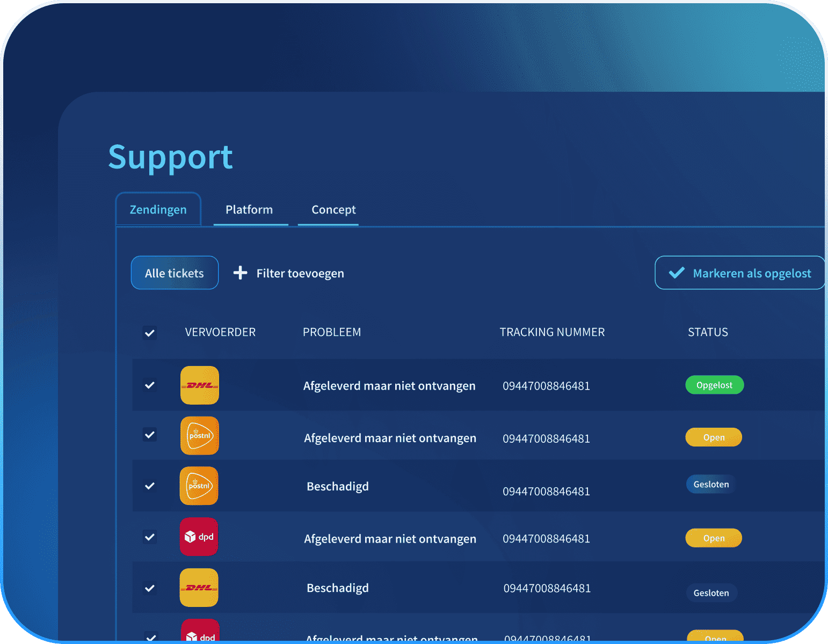
Task: Click 'Afgeleverd maar niet ontvangen' in the PostNL row
Action: 390,438
